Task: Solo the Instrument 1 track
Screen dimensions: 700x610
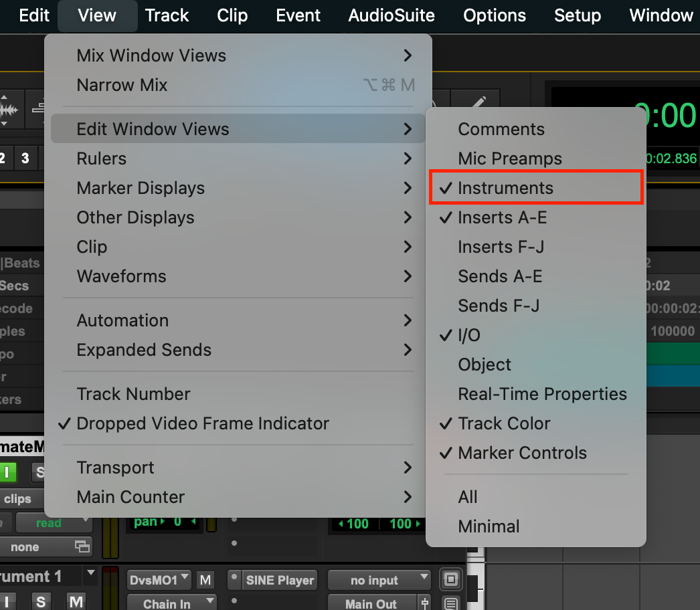Action: pyautogui.click(x=41, y=601)
